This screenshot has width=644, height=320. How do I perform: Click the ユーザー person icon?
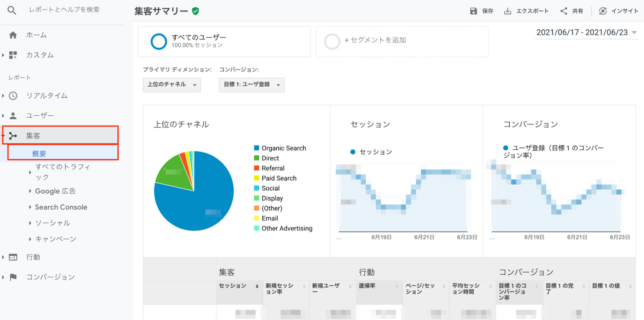pos(13,116)
